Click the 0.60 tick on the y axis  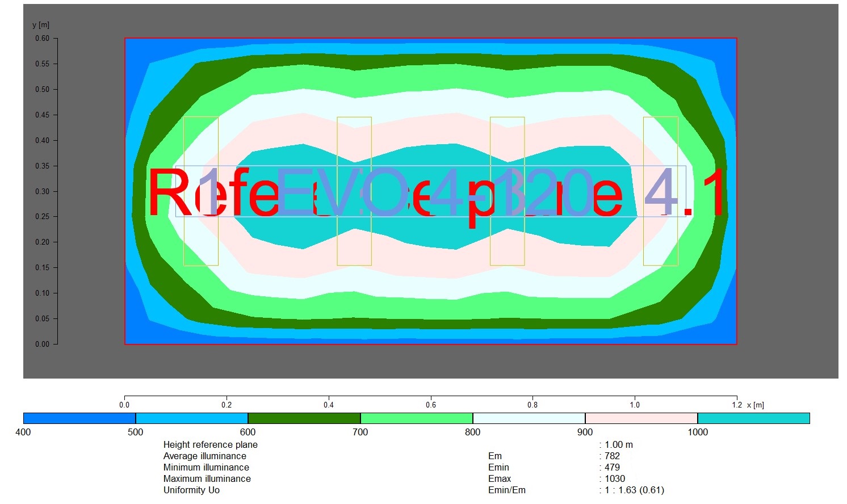43,39
